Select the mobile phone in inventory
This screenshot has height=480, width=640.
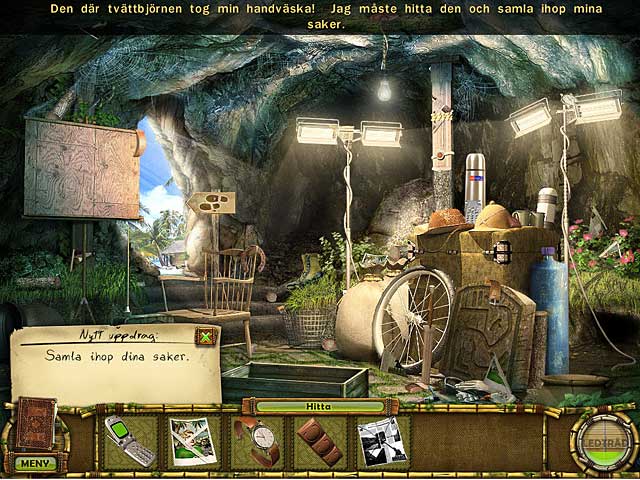click(x=130, y=441)
